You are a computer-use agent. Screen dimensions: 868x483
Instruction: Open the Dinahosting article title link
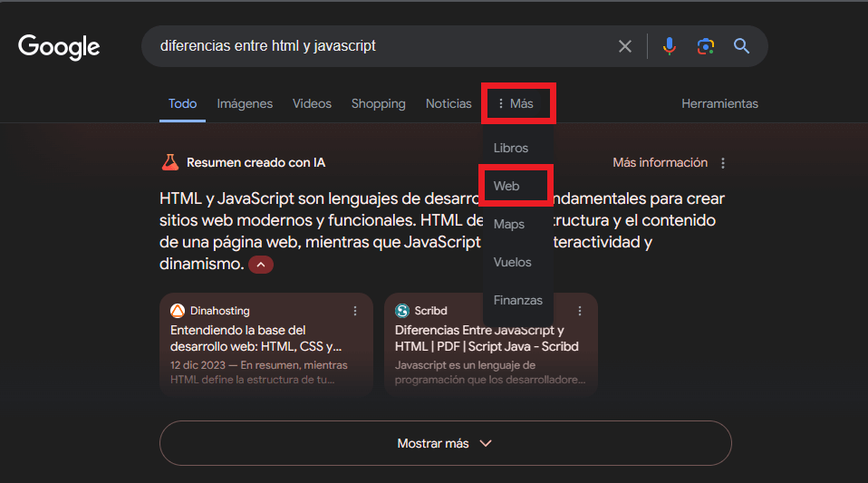[x=256, y=338]
